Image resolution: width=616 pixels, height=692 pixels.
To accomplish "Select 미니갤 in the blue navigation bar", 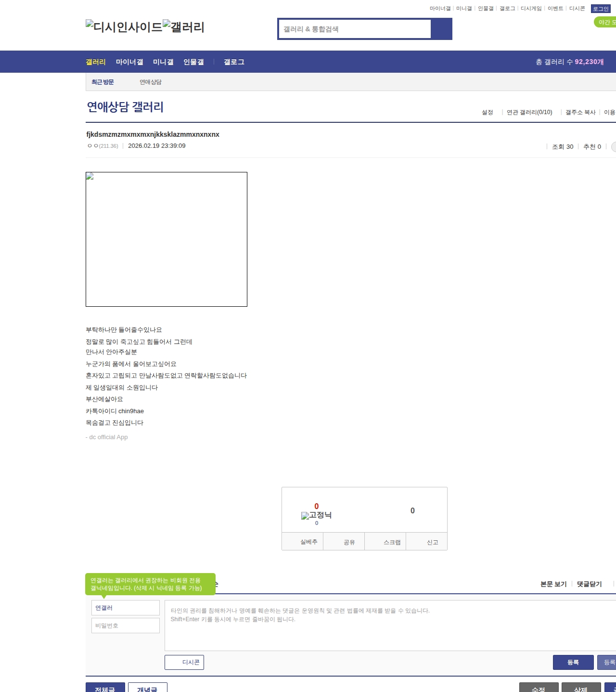I will tap(163, 62).
